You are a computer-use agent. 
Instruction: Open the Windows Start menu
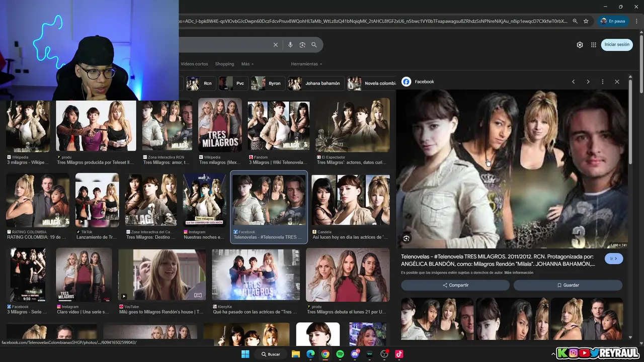pyautogui.click(x=245, y=354)
